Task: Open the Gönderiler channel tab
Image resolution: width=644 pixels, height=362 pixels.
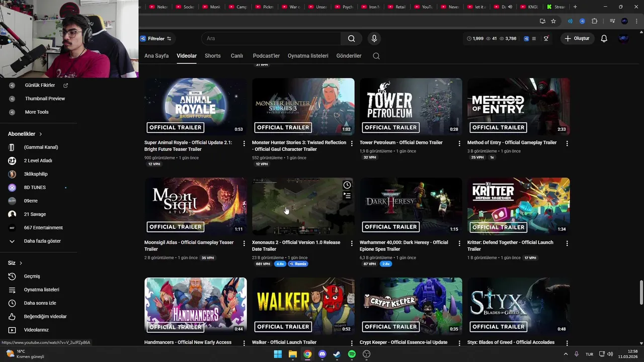Action: pyautogui.click(x=349, y=56)
